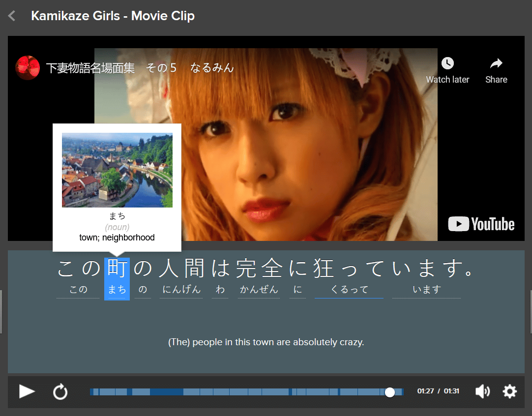Open the settings gear icon
This screenshot has width=532, height=416.
pyautogui.click(x=509, y=391)
